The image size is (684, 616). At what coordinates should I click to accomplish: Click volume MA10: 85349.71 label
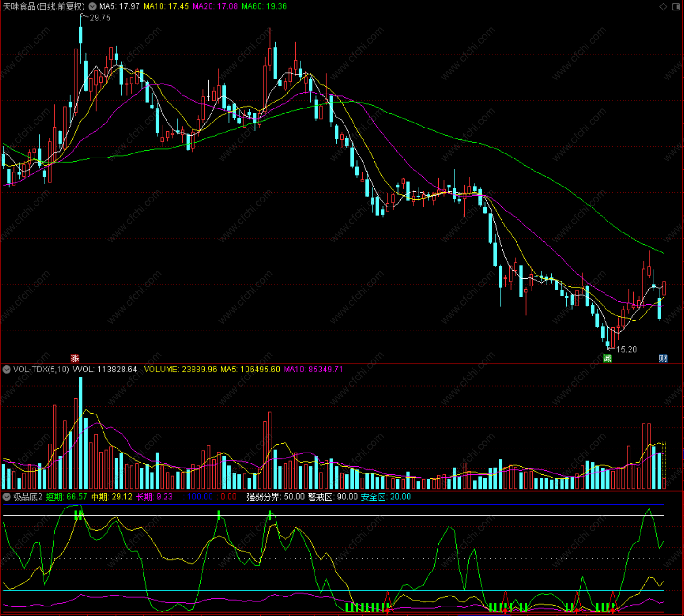pyautogui.click(x=313, y=370)
